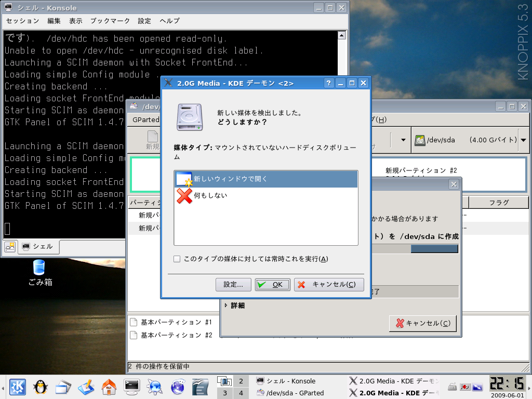Click the new session icon in Konsole
The height and width of the screenshot is (399, 532).
(x=10, y=247)
